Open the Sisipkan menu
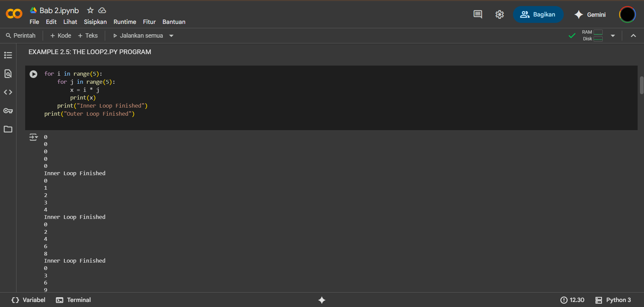This screenshot has height=307, width=644. 95,22
